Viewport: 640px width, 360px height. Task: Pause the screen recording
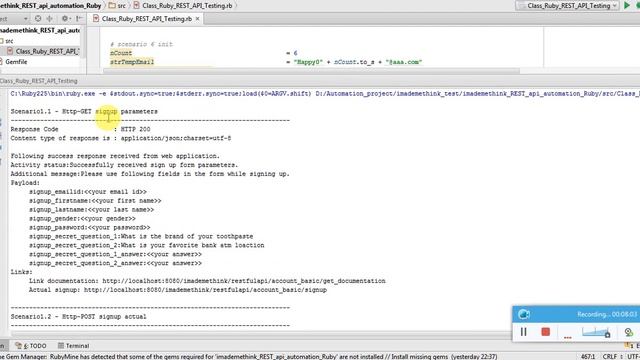click(x=524, y=332)
